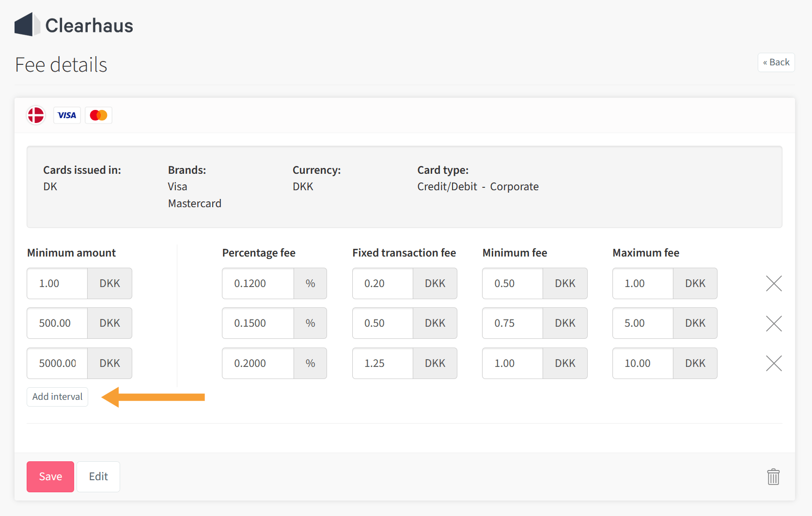Edit fixed transaction fee field showing 0.50
Image resolution: width=812 pixels, height=516 pixels.
[x=383, y=323]
